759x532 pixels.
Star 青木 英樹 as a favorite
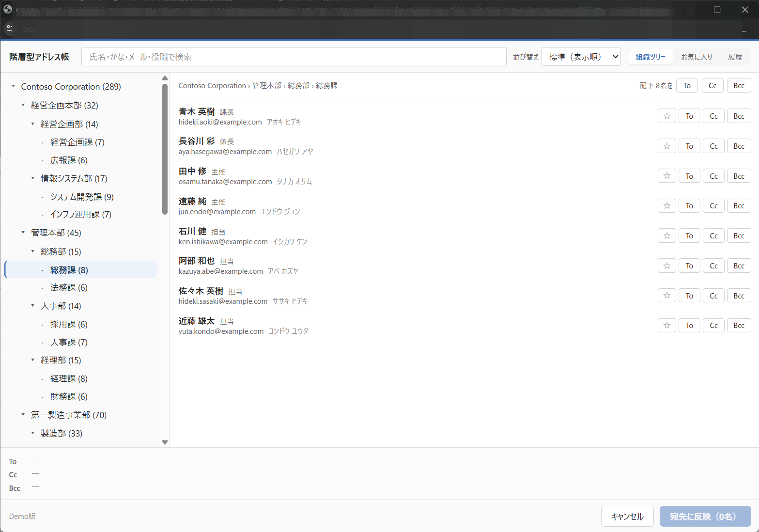666,116
